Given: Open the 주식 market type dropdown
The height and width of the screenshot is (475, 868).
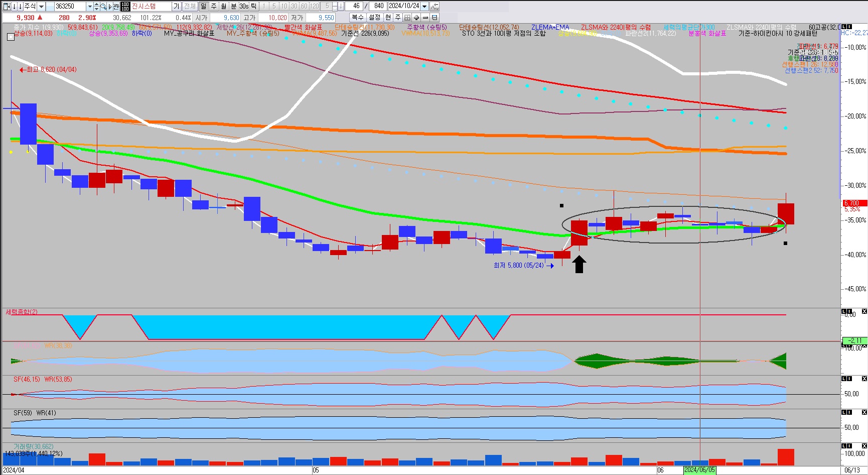Looking at the screenshot, I should [x=42, y=6].
